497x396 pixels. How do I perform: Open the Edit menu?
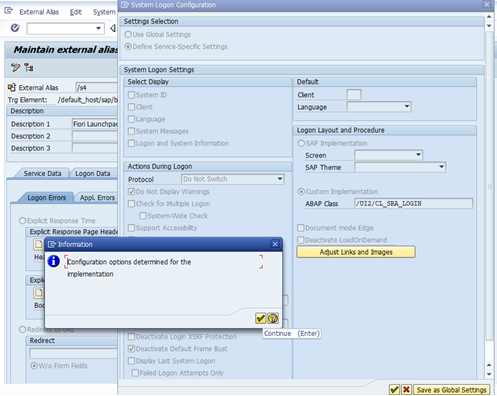point(76,12)
